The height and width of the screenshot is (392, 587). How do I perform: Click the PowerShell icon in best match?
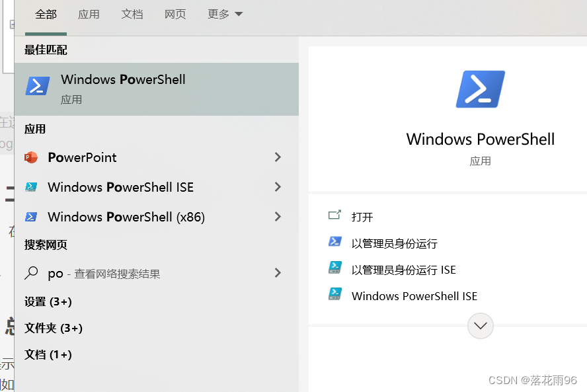click(x=38, y=86)
